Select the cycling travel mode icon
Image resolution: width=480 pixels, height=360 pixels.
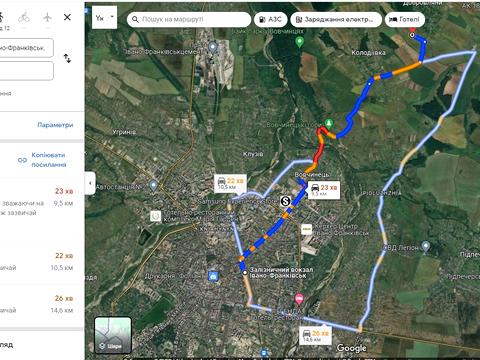[x=24, y=17]
